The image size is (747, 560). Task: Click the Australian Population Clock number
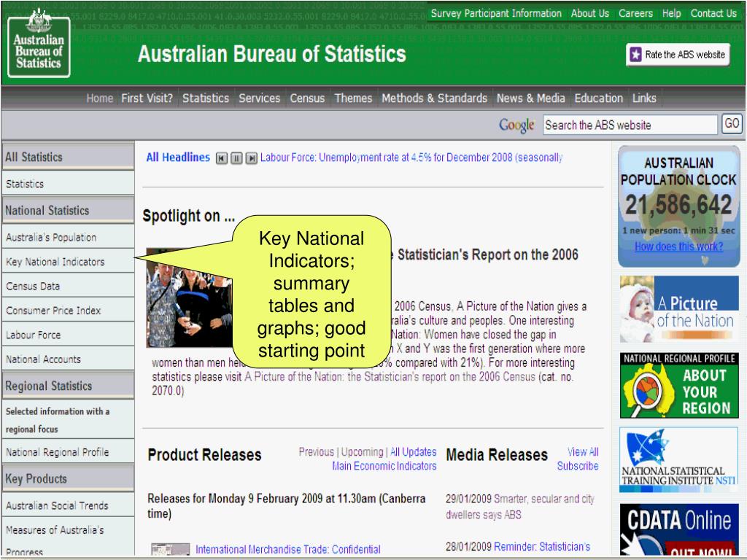pos(678,205)
